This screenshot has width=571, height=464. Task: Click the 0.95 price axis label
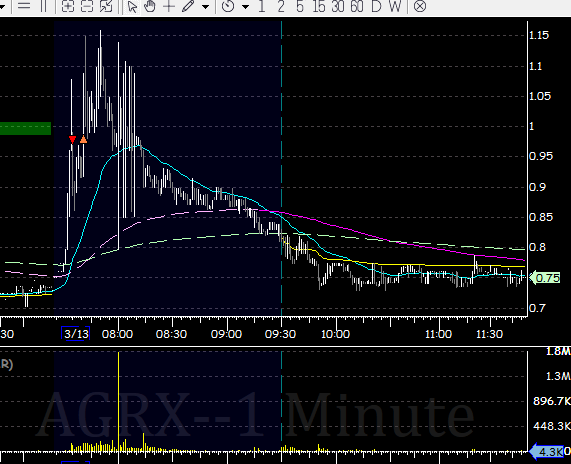tap(541, 156)
